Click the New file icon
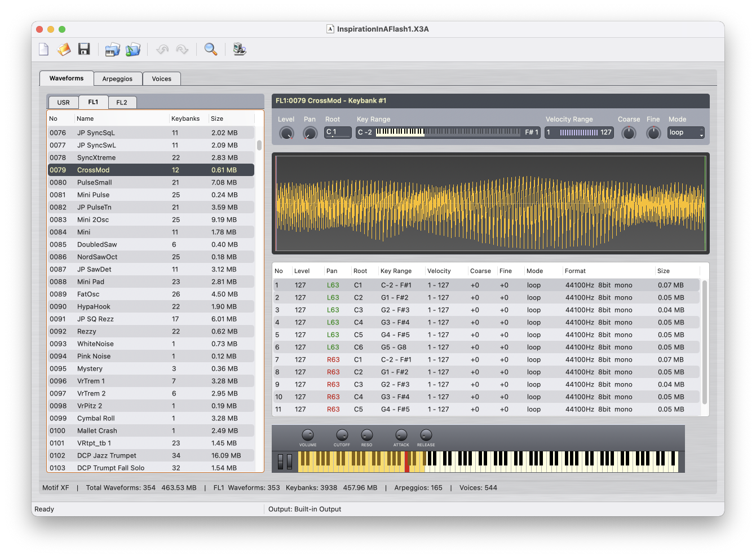Screen dimensions: 756x558 (x=43, y=50)
